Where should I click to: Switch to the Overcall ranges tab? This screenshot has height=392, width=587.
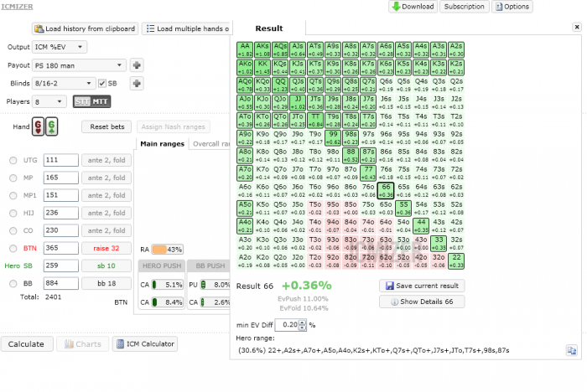tap(210, 144)
